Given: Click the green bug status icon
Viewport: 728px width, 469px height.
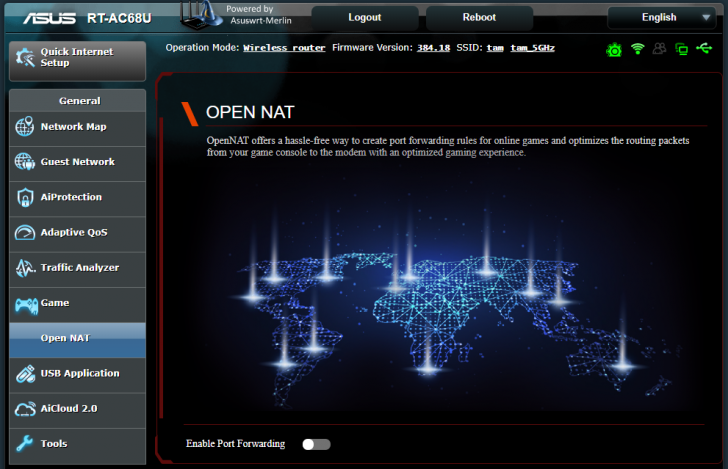Looking at the screenshot, I should 614,49.
